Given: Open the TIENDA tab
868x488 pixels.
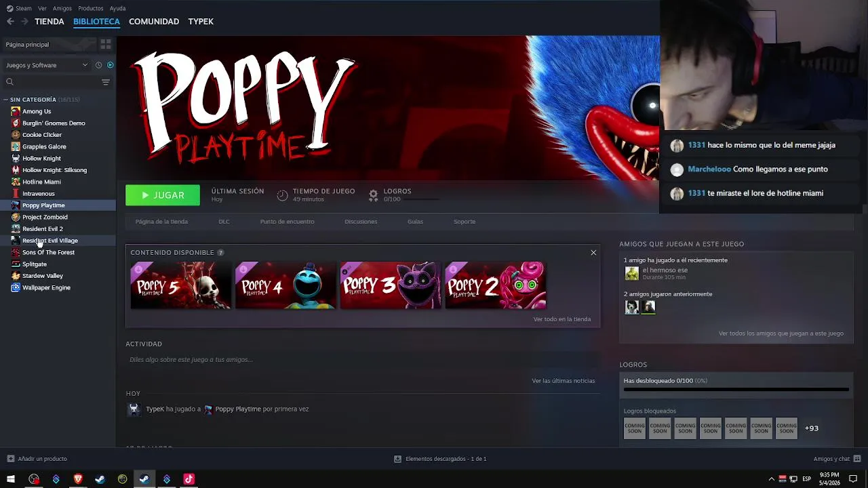Looking at the screenshot, I should tap(50, 22).
